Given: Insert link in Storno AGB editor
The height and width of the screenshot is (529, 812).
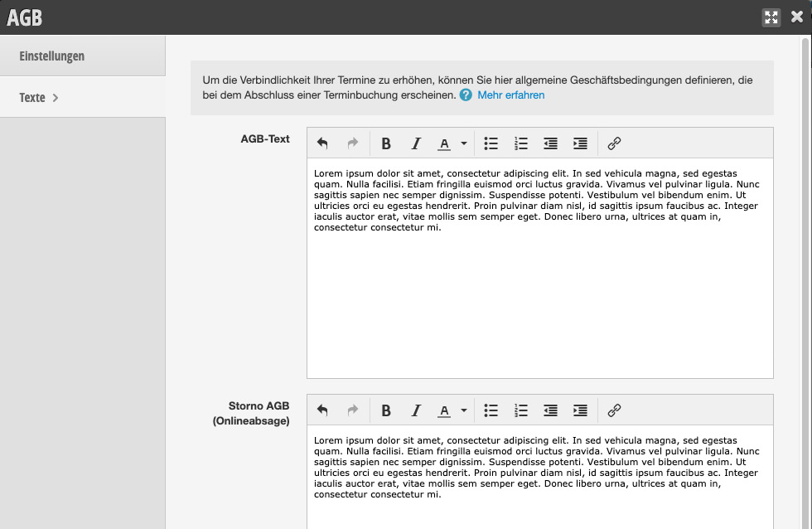Looking at the screenshot, I should pos(614,410).
